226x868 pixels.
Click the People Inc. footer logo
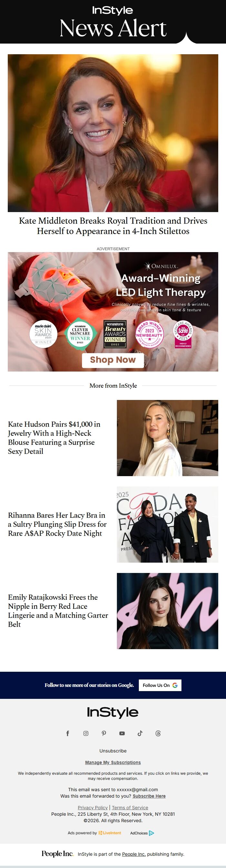click(57, 853)
